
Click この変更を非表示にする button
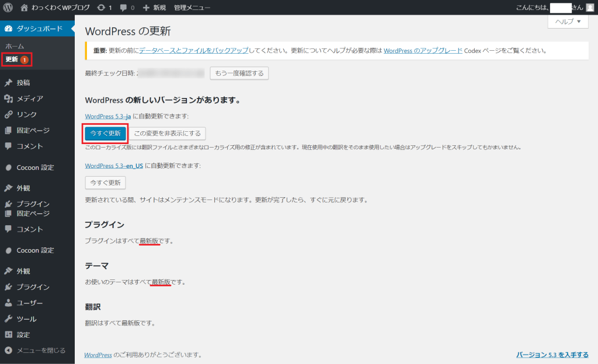click(x=167, y=133)
